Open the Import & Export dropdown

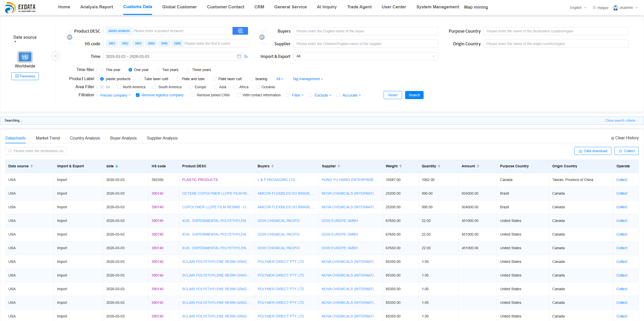click(x=365, y=56)
